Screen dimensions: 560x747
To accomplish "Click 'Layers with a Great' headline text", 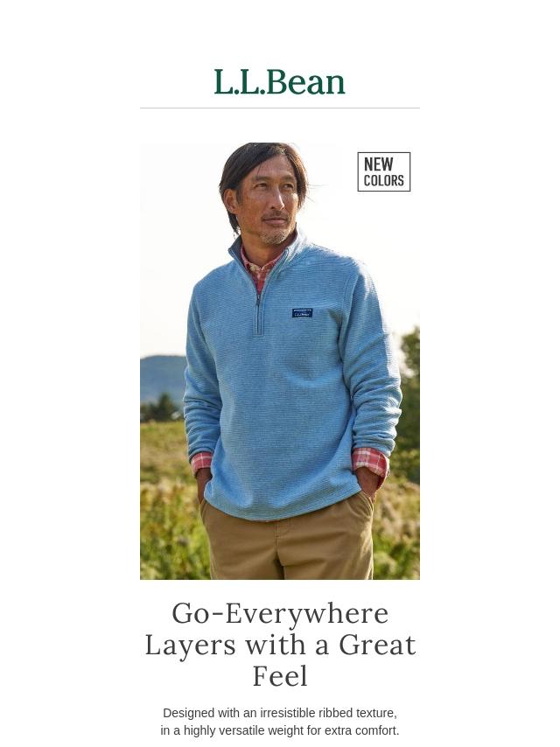I will click(280, 645).
